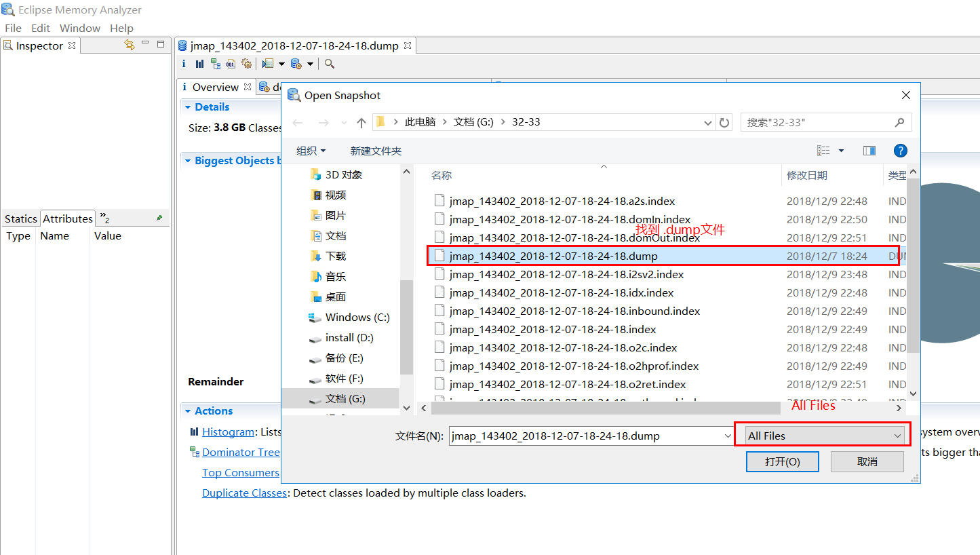The height and width of the screenshot is (555, 980).
Task: Collapse the Actions section
Action: [187, 410]
